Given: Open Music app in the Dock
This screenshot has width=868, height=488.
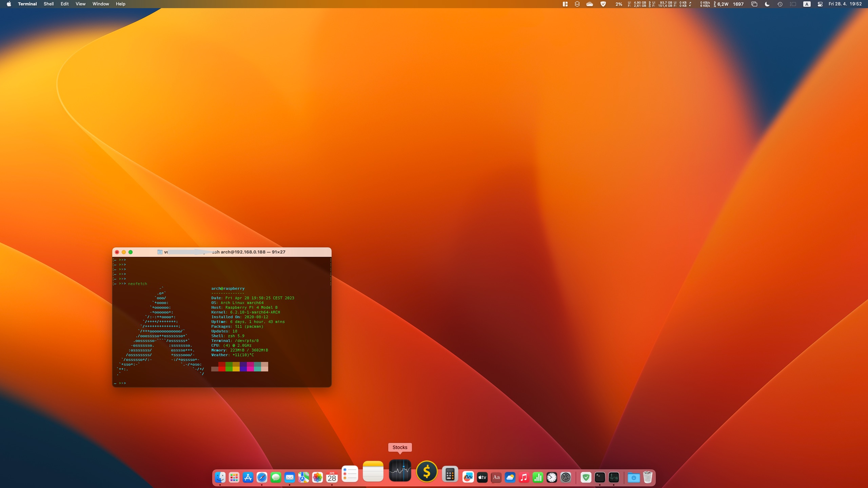Looking at the screenshot, I should click(524, 477).
